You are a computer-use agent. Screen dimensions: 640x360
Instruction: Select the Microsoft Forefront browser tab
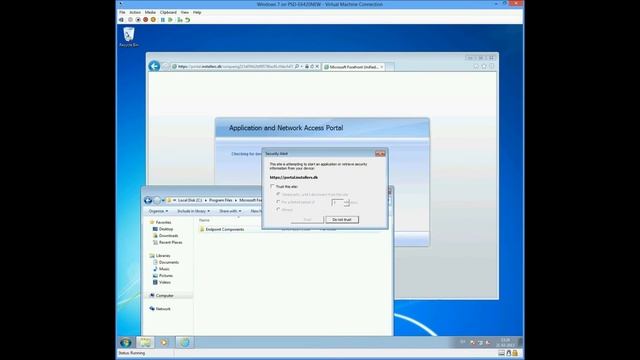click(x=353, y=67)
